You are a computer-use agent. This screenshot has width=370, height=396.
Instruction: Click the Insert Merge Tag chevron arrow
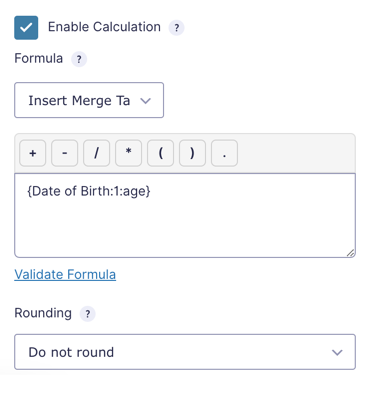pos(146,101)
